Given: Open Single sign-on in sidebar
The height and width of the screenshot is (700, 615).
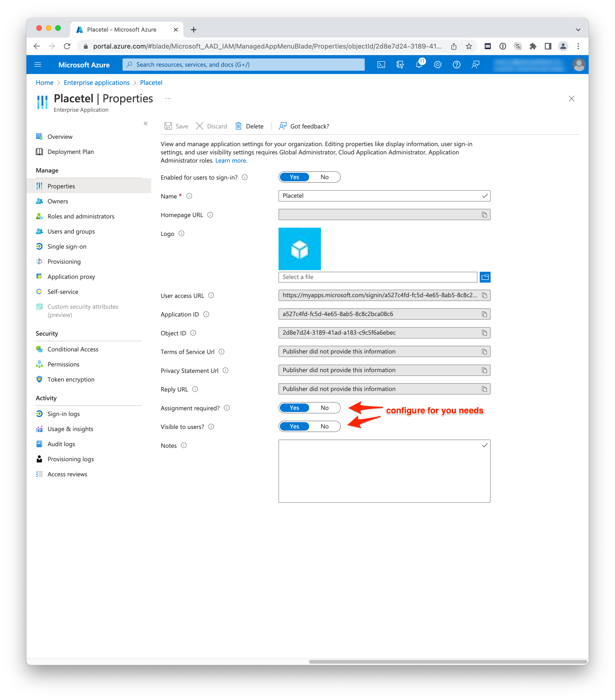Looking at the screenshot, I should [67, 247].
